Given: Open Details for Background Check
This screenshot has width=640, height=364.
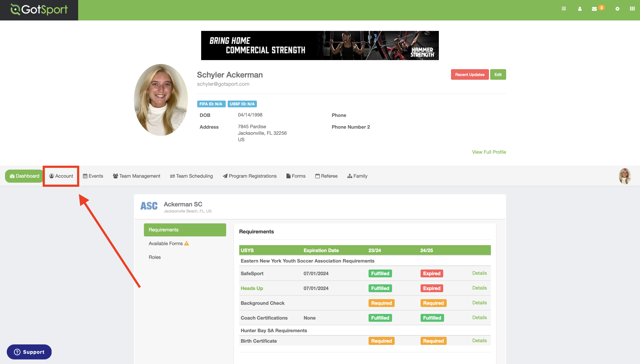Looking at the screenshot, I should click(479, 303).
